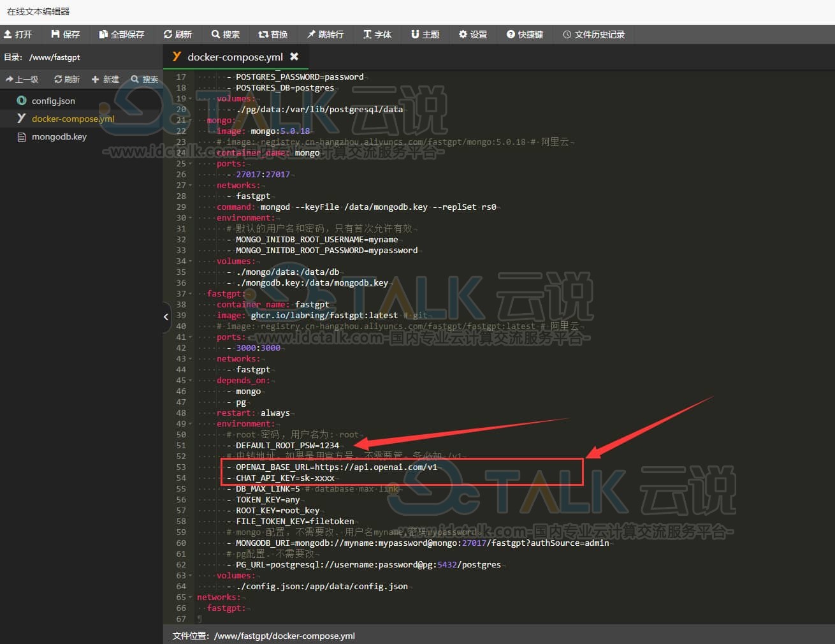Collapse the sidebar with arrow handle
Image resolution: width=835 pixels, height=644 pixels.
(166, 316)
